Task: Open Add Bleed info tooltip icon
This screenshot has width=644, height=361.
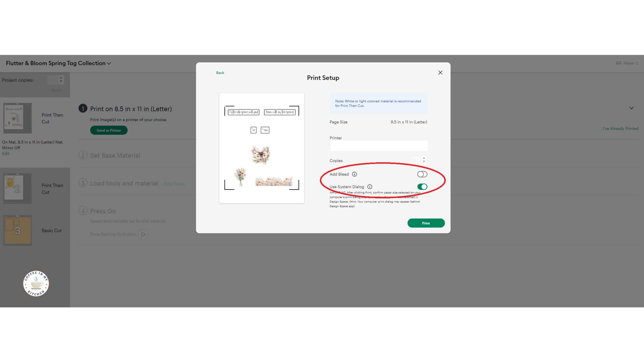Action: point(354,174)
